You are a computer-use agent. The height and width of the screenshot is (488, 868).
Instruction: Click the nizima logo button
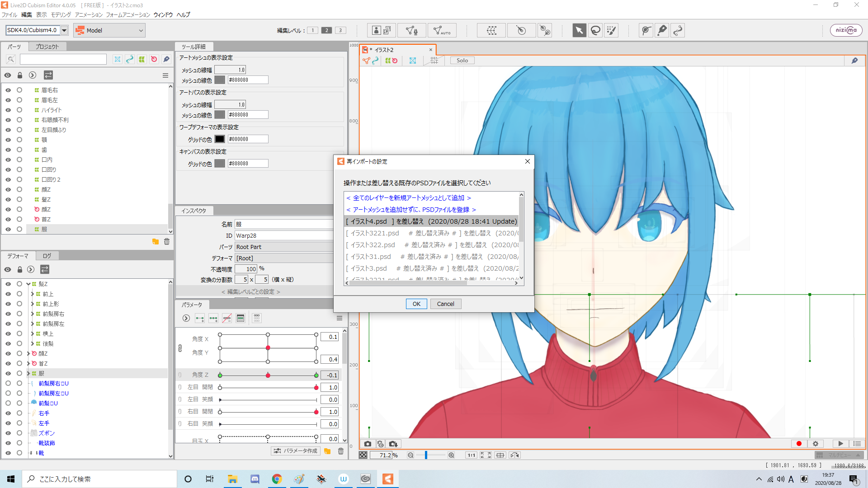pyautogui.click(x=846, y=30)
